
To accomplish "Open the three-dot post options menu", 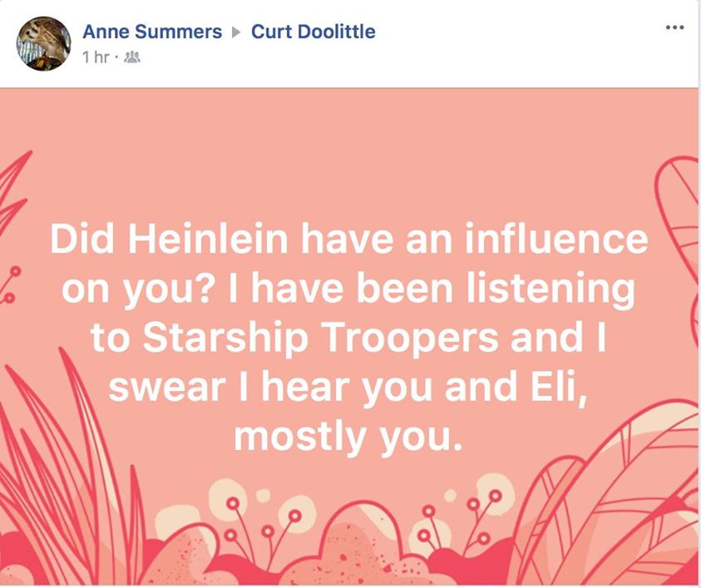I will pos(674,27).
